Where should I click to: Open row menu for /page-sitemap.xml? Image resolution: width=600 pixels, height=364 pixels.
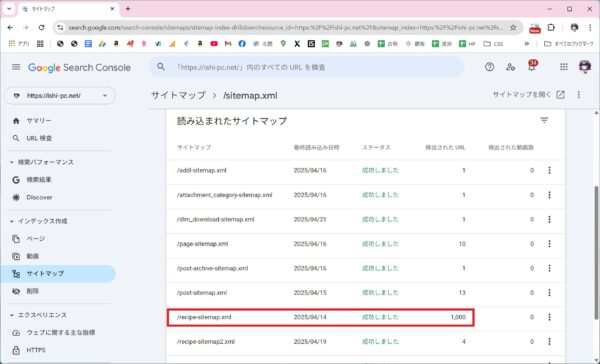[549, 244]
